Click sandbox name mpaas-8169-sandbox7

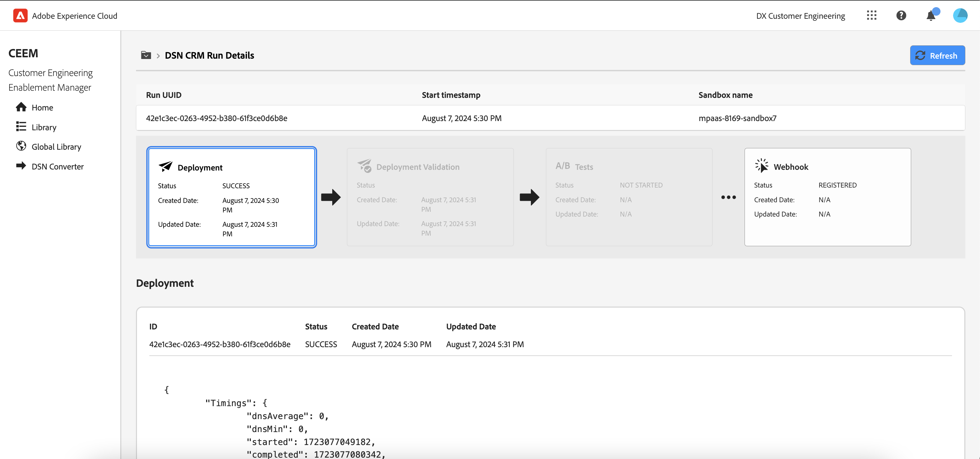(x=737, y=118)
